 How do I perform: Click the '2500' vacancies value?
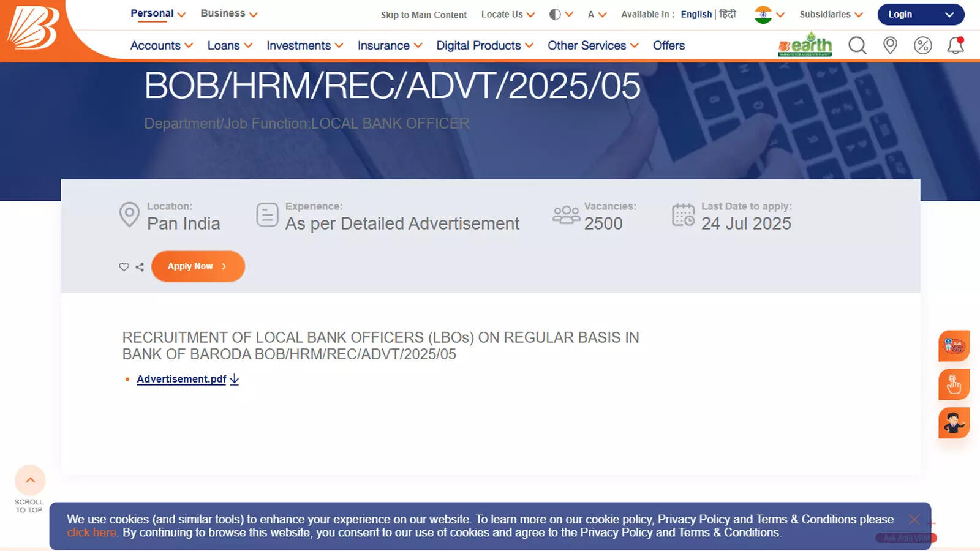tap(603, 223)
